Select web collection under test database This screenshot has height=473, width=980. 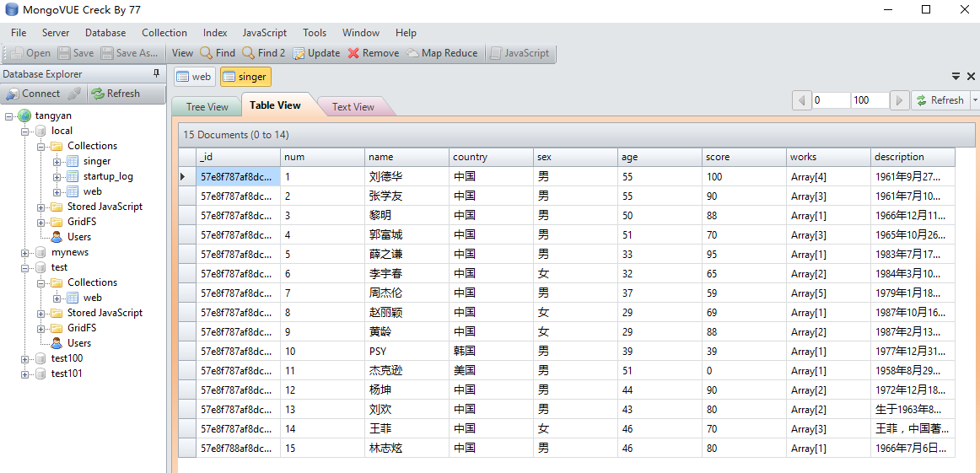(x=93, y=298)
